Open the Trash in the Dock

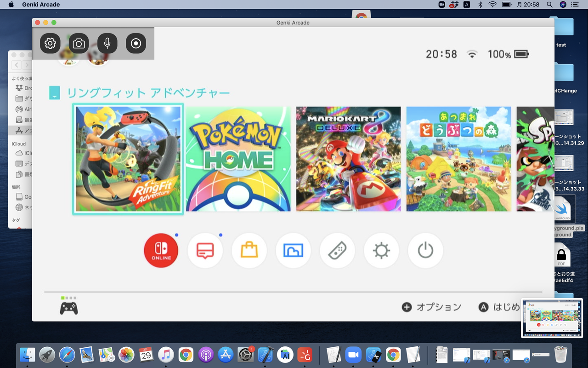(561, 354)
